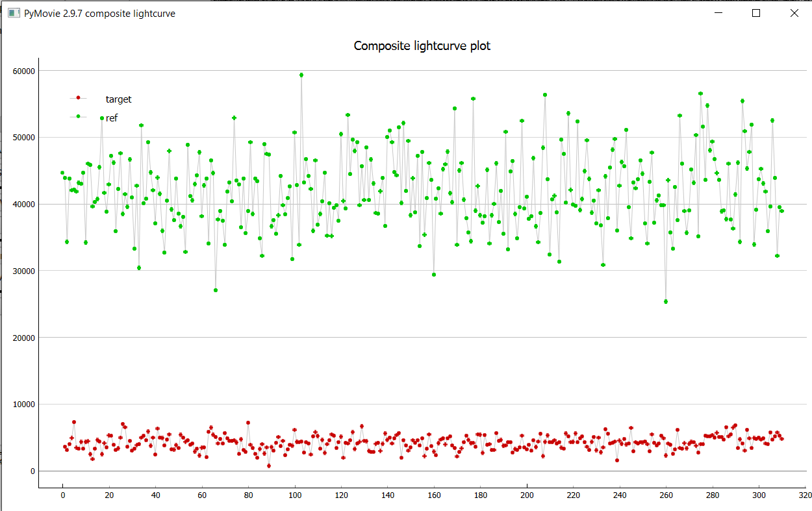
Task: Click the highest green ref point near 59000
Action: [301, 75]
